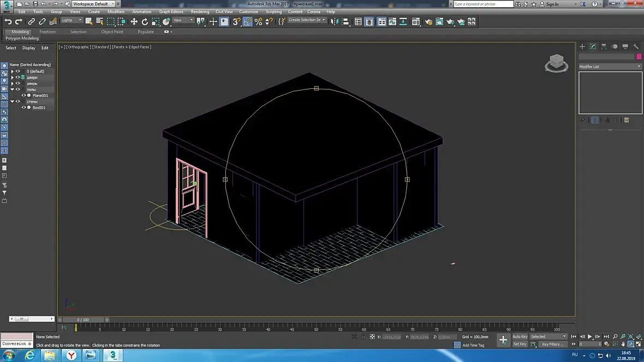Open the Modifier List dropdown
Viewport: 644px width, 362px height.
(x=610, y=67)
